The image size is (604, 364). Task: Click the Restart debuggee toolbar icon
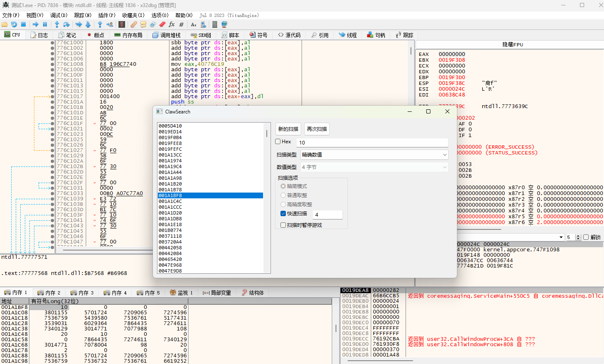[x=14, y=24]
